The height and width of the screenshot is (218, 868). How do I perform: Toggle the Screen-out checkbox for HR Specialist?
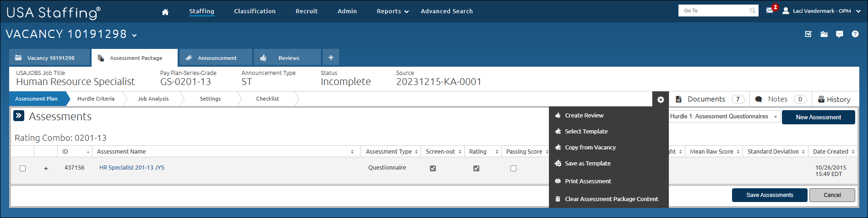(433, 168)
